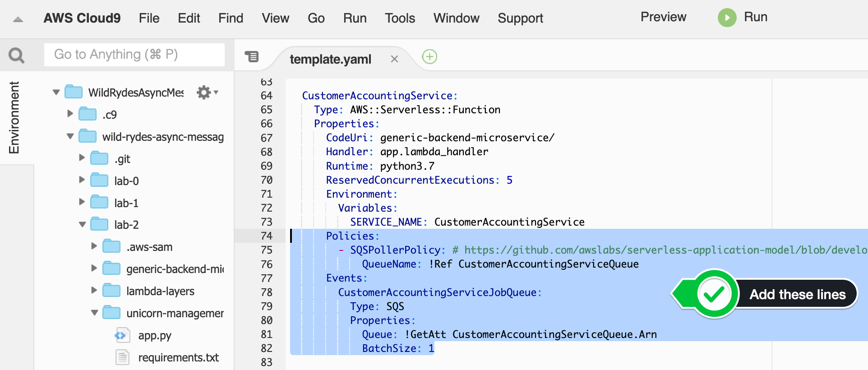Collapse the lab-2 folder
Screen dimensions: 868x370
[x=83, y=224]
